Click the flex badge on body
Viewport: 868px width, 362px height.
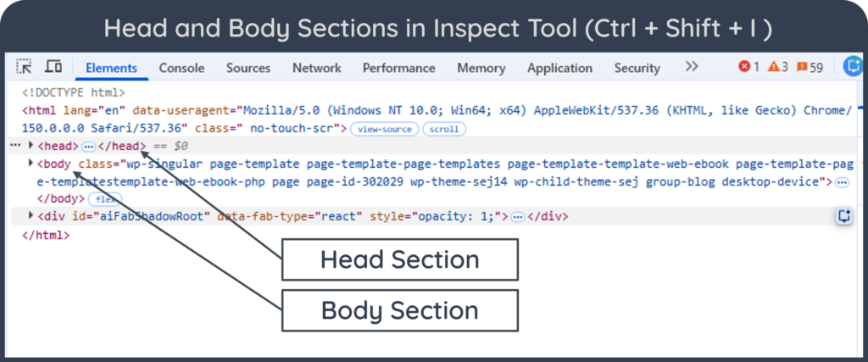point(105,199)
